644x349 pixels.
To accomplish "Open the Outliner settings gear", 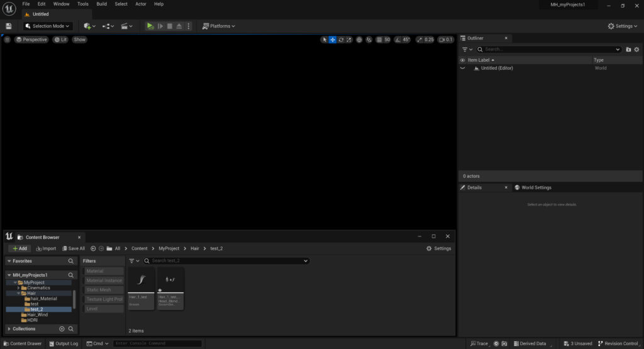I will pos(636,49).
